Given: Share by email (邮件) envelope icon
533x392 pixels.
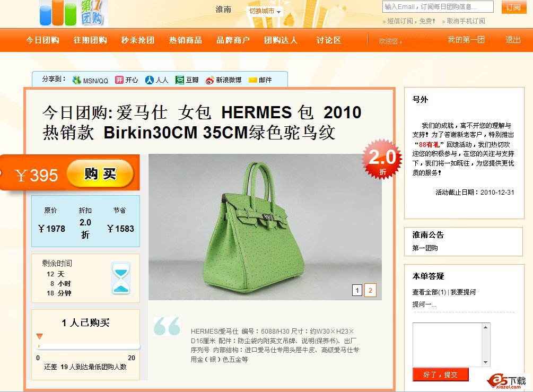Looking at the screenshot, I should pyautogui.click(x=253, y=80).
